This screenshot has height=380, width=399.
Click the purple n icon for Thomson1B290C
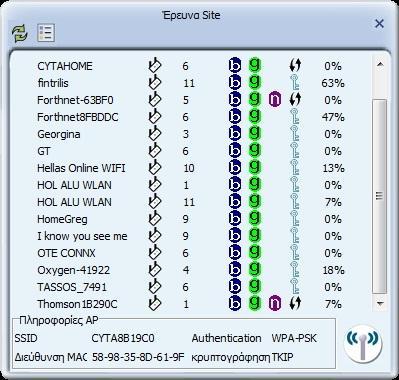(x=275, y=303)
